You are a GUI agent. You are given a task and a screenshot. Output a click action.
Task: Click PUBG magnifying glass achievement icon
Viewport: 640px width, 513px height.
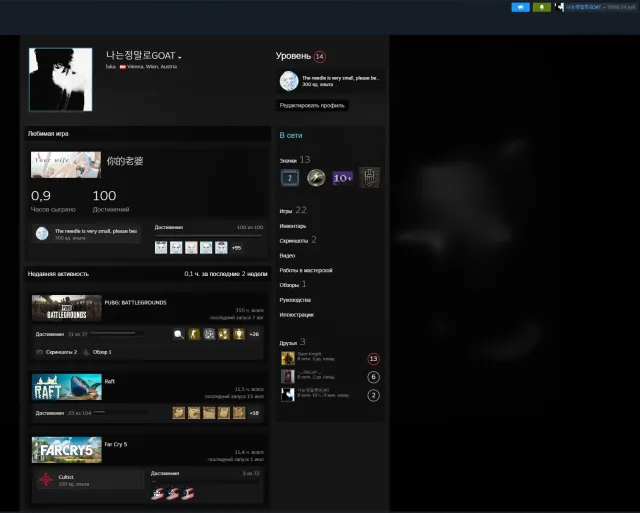(179, 334)
